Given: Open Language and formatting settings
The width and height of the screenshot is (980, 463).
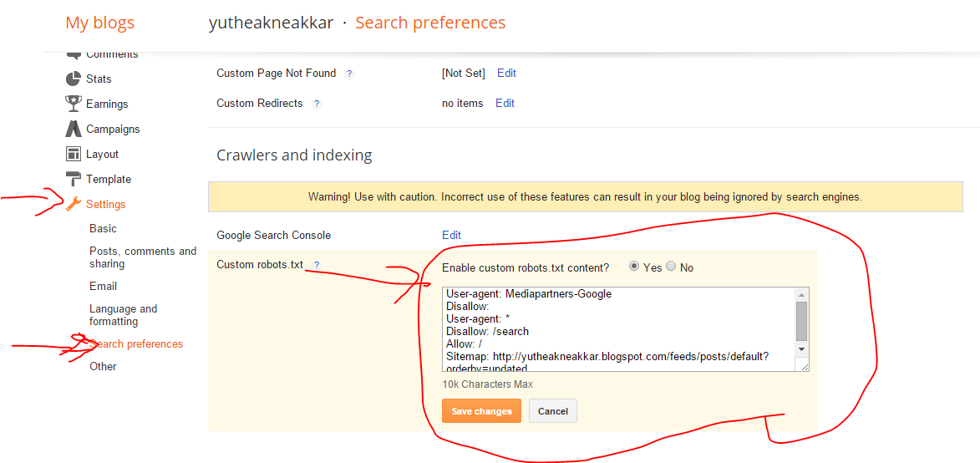Looking at the screenshot, I should point(123,315).
